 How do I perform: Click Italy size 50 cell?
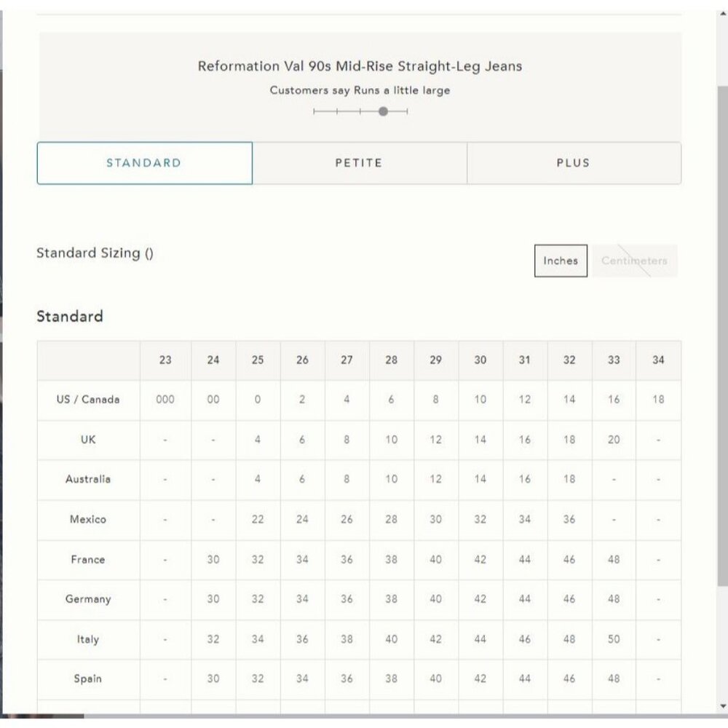tap(614, 639)
